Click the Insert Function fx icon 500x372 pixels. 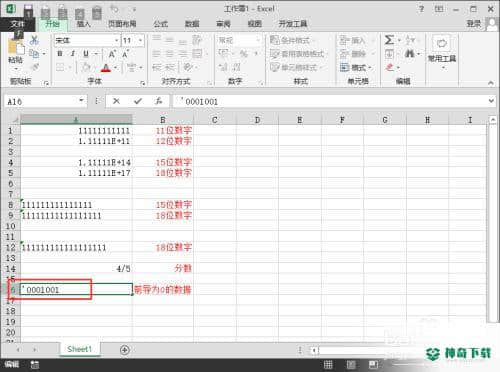click(x=159, y=101)
